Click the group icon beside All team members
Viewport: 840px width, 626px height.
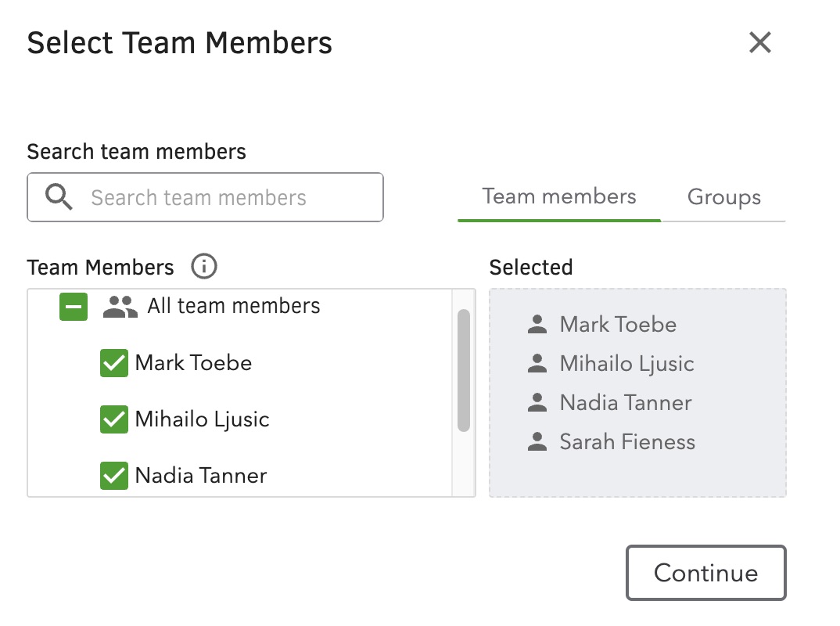point(119,306)
